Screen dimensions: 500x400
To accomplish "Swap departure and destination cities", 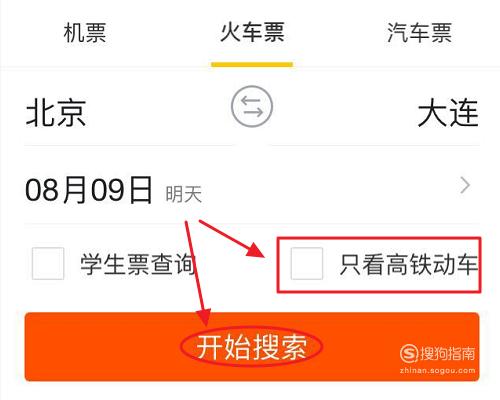I will [x=252, y=106].
